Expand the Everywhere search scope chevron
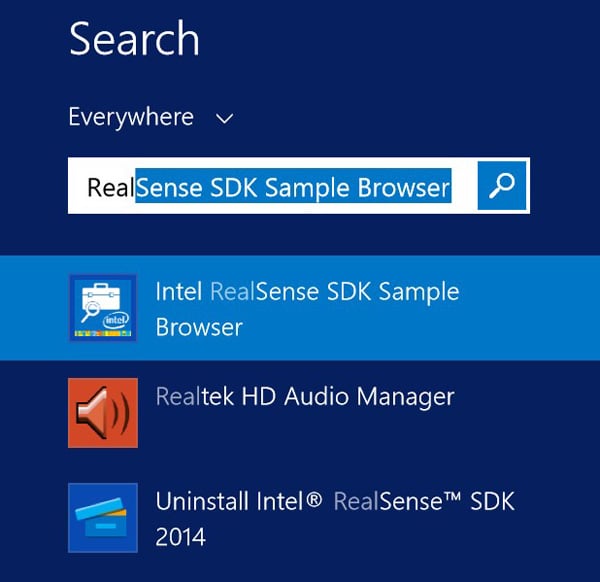 225,119
